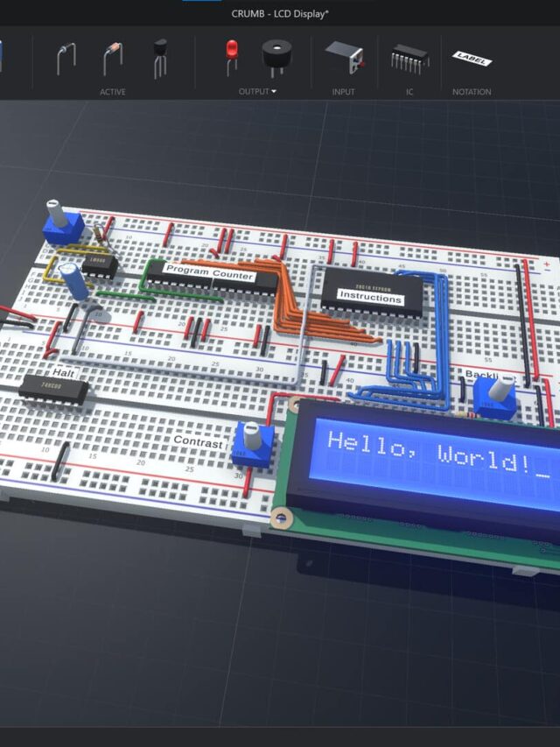The image size is (560, 747).
Task: Click the INPUT category label
Action: point(343,92)
